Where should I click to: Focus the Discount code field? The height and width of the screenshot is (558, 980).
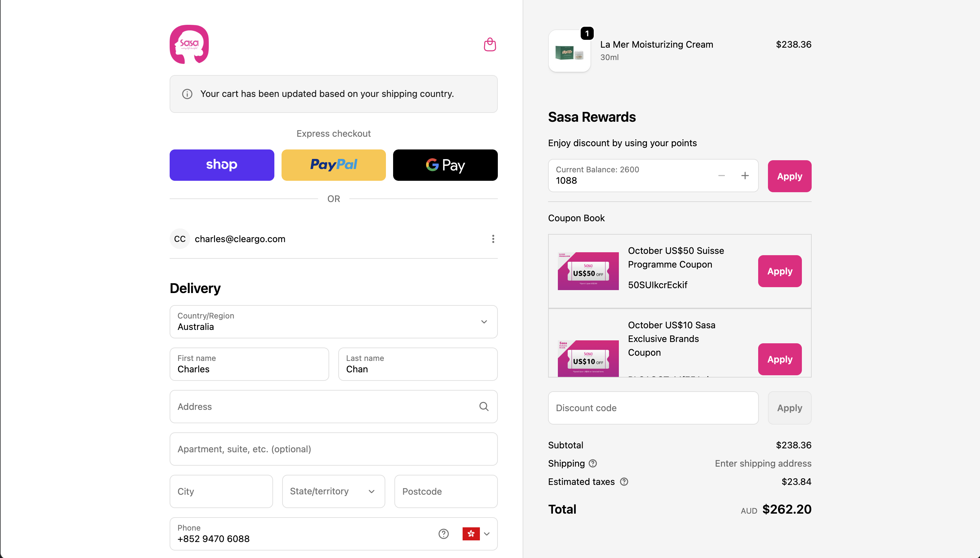tap(653, 408)
